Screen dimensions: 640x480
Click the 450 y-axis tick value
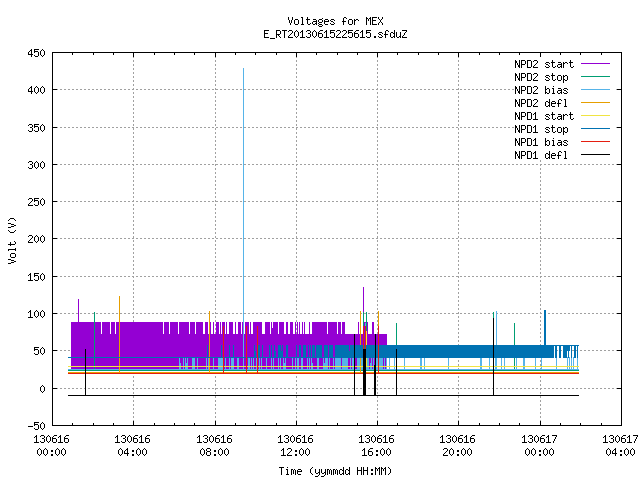pyautogui.click(x=36, y=53)
